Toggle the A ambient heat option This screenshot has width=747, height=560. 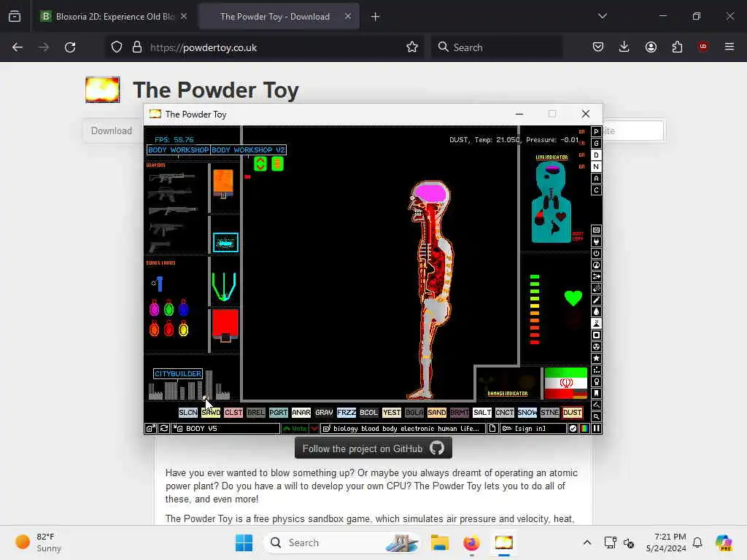[x=596, y=179]
